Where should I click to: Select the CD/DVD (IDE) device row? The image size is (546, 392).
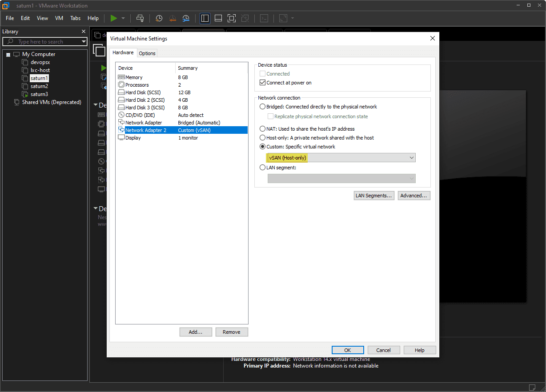pos(181,115)
